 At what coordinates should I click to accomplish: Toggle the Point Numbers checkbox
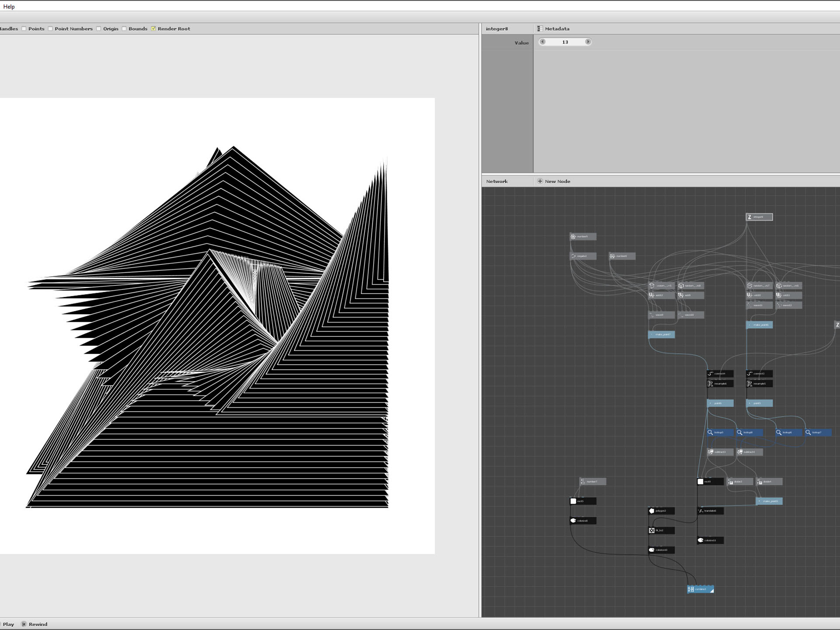(x=51, y=29)
